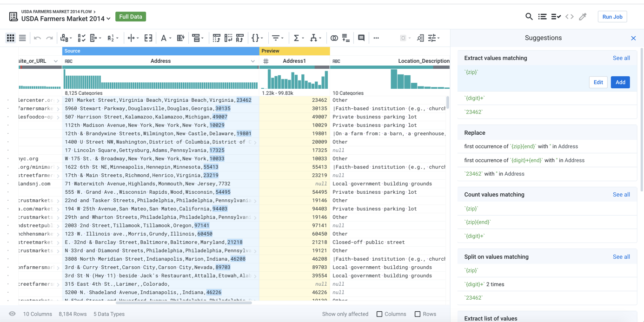The height and width of the screenshot is (322, 644).
Task: Switch to column list view icon
Action: [22, 38]
